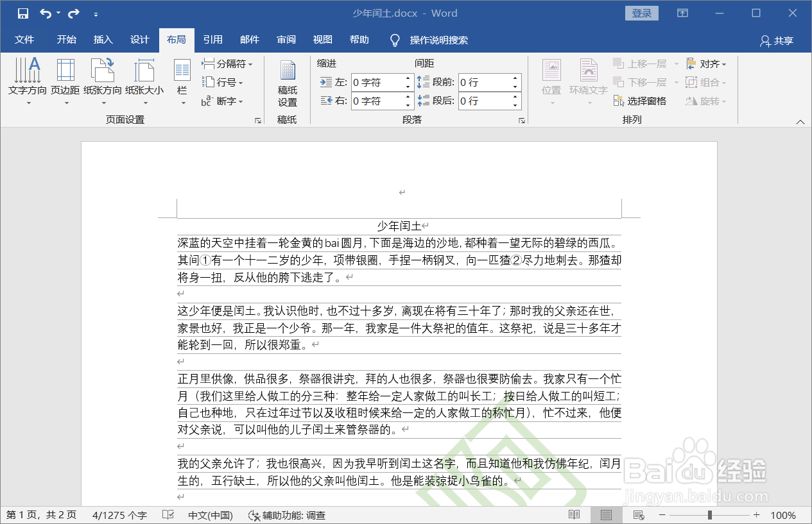Screen dimensions: 812x524
Task: Open the 文字方向 text direction tool
Action: pyautogui.click(x=28, y=82)
